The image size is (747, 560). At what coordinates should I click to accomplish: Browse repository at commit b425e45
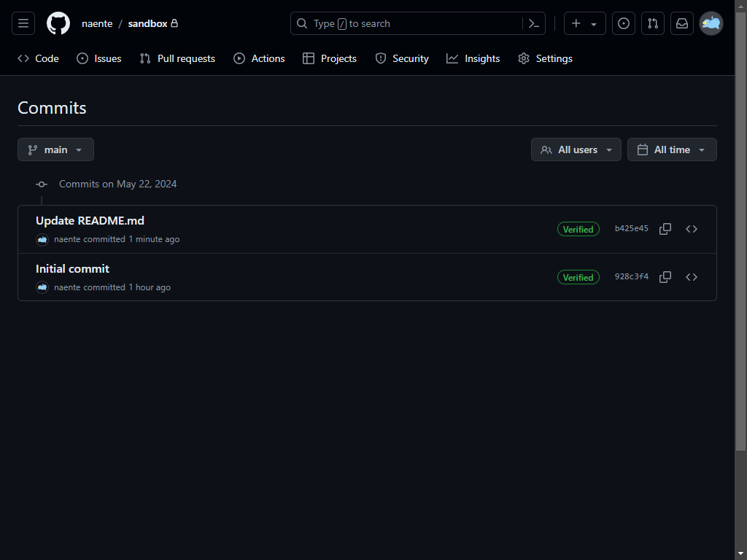691,228
